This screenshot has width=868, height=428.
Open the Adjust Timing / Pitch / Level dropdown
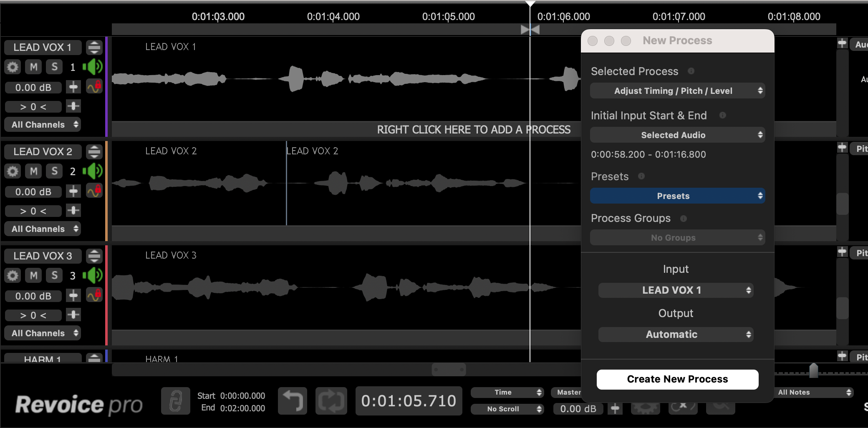[677, 91]
